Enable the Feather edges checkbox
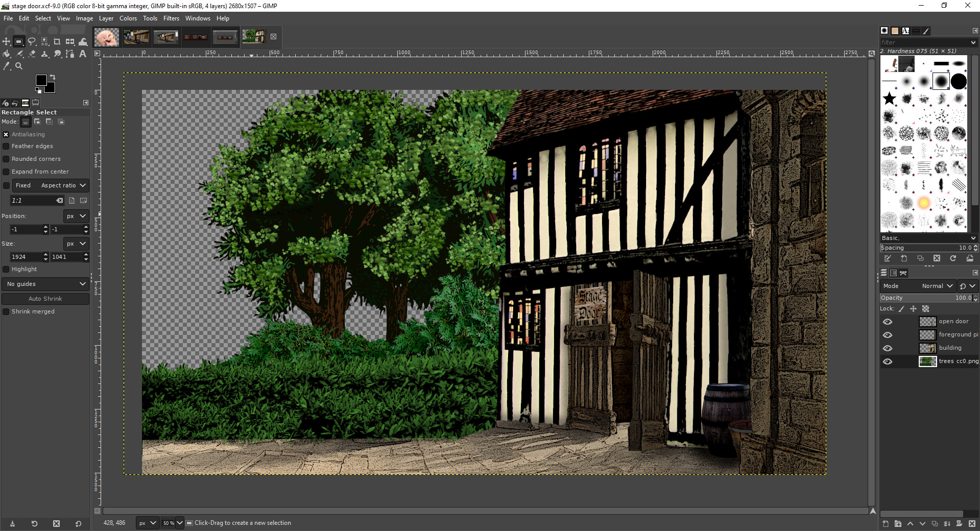Image resolution: width=980 pixels, height=531 pixels. [6, 146]
